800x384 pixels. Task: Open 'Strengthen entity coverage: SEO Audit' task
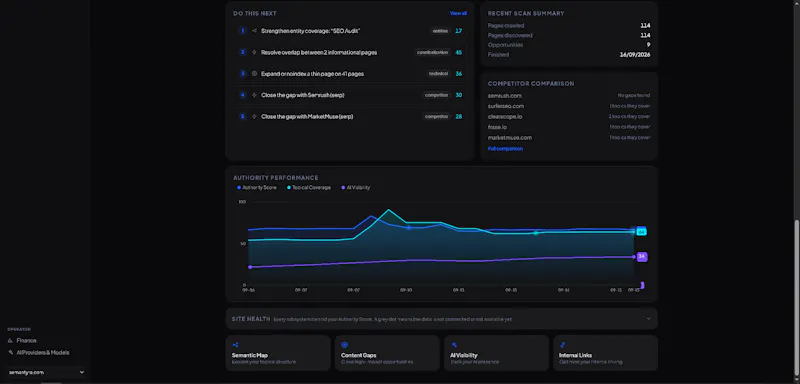tap(311, 31)
